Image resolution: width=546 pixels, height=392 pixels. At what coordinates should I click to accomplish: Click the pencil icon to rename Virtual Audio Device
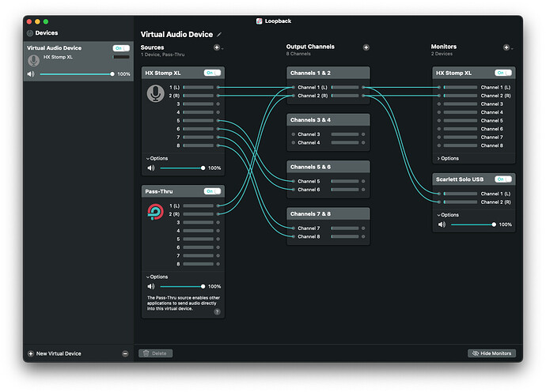219,35
